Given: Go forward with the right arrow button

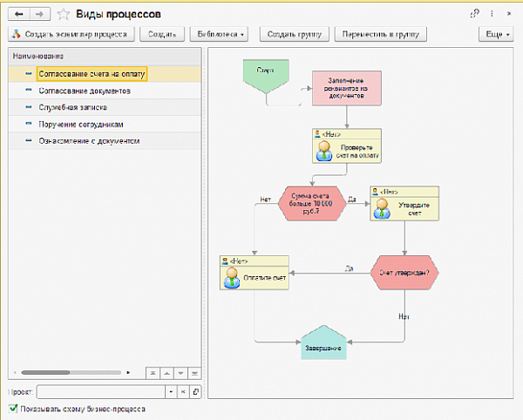Looking at the screenshot, I should (40, 14).
